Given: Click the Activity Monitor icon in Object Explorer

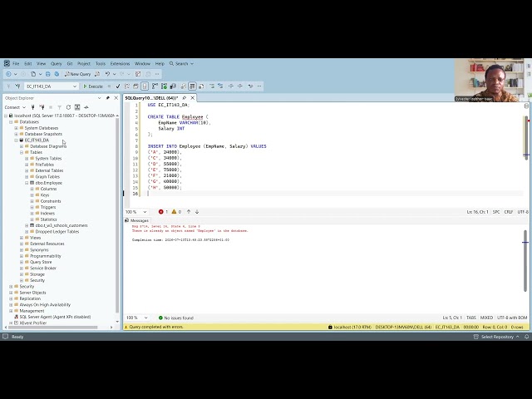Looking at the screenshot, I should click(x=86, y=107).
